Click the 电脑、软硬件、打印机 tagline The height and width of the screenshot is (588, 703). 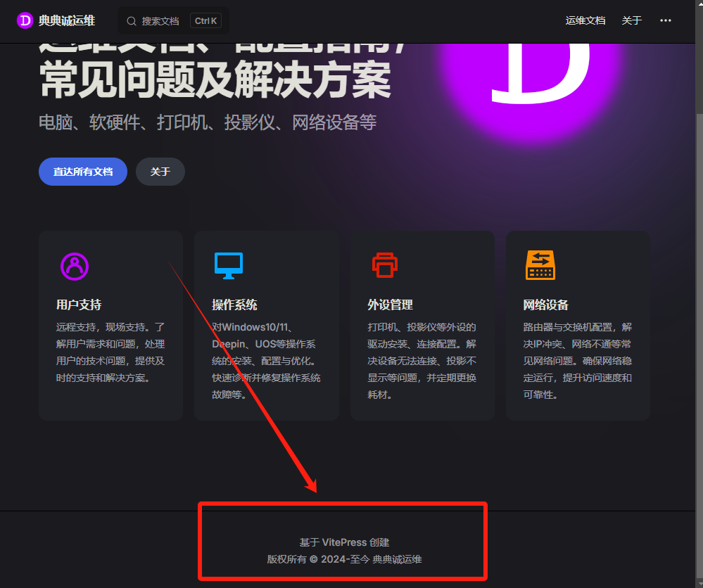[208, 122]
